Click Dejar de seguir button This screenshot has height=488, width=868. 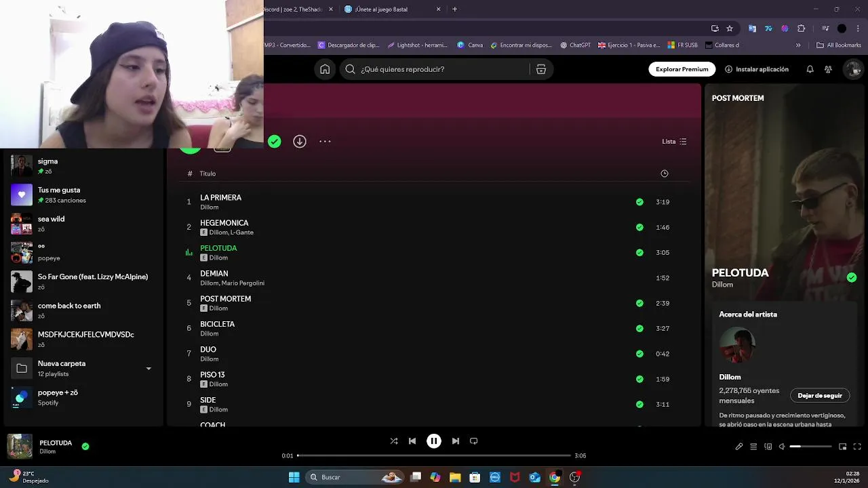tap(820, 395)
